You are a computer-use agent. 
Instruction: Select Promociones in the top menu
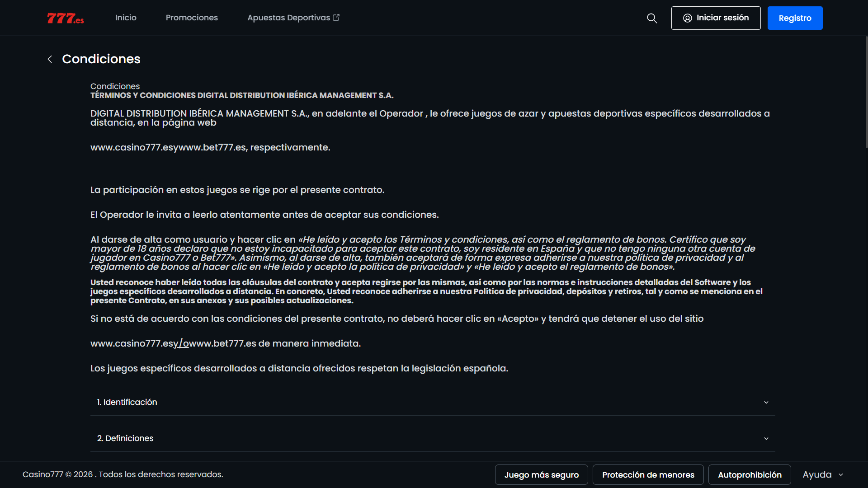click(x=192, y=18)
